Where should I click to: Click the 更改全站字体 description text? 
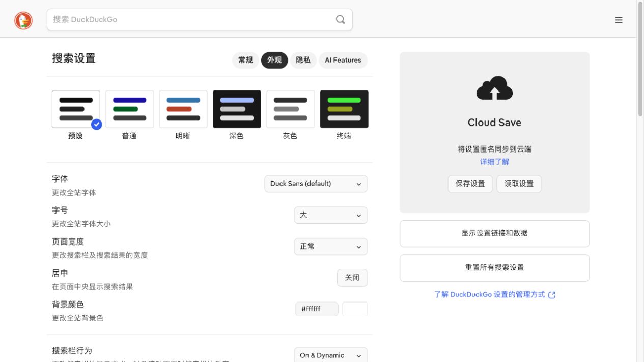coord(74,193)
